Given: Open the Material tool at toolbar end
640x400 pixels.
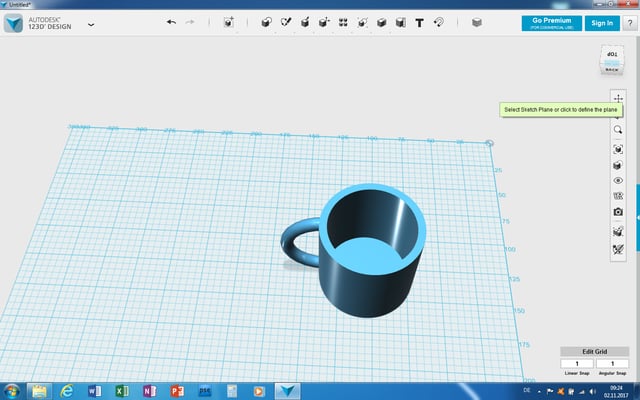Looking at the screenshot, I should pyautogui.click(x=476, y=22).
